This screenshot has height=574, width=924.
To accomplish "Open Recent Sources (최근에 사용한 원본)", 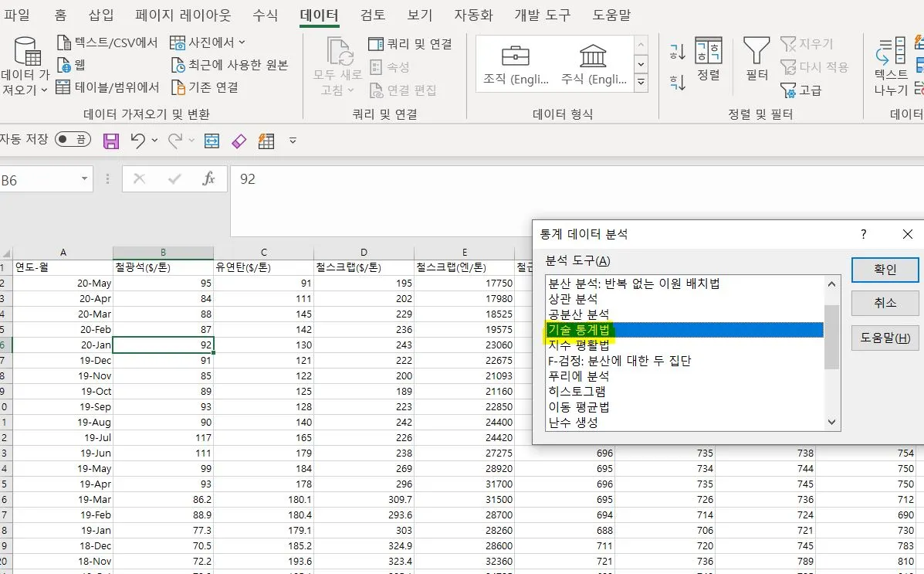I will pos(229,65).
